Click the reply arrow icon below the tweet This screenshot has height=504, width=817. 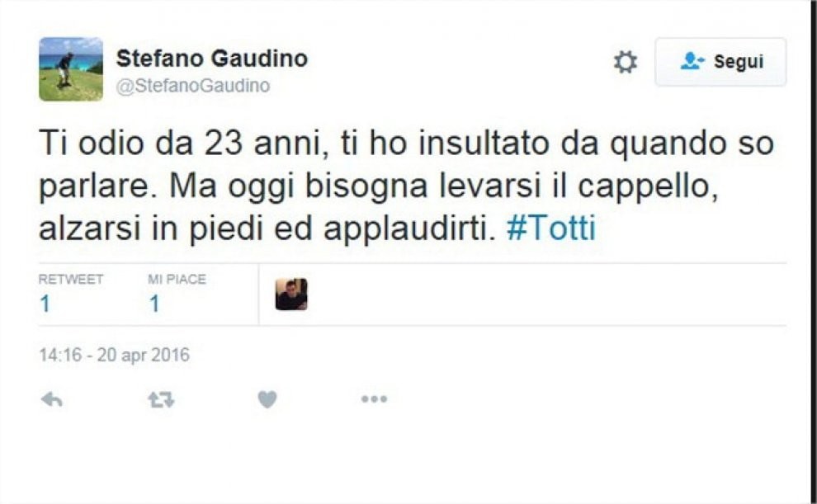click(x=52, y=399)
